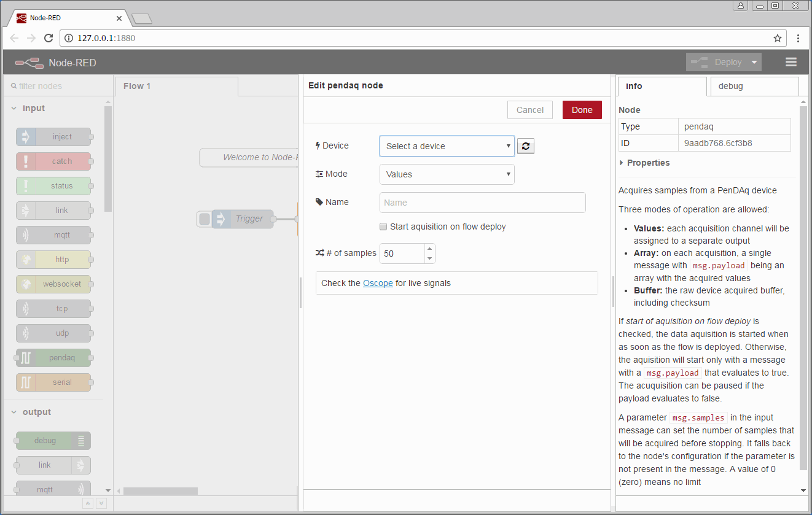The image size is (812, 515).
Task: Refresh the device list
Action: 526,146
